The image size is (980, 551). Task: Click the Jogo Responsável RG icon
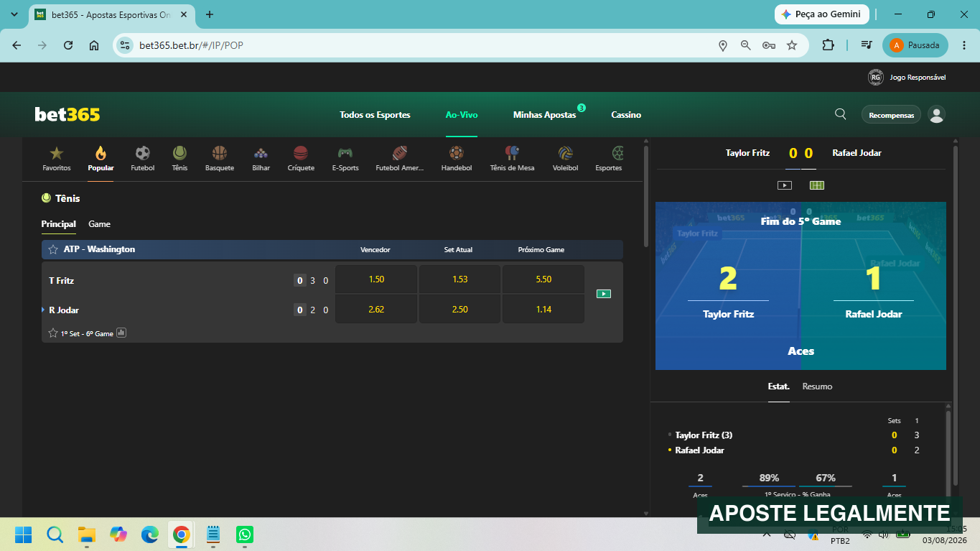click(875, 77)
